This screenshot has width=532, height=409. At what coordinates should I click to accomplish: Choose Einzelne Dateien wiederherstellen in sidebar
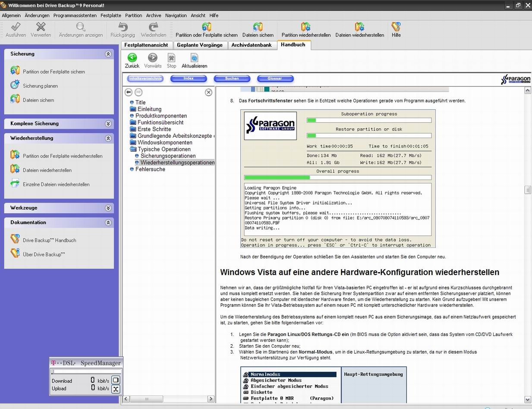[x=56, y=184]
